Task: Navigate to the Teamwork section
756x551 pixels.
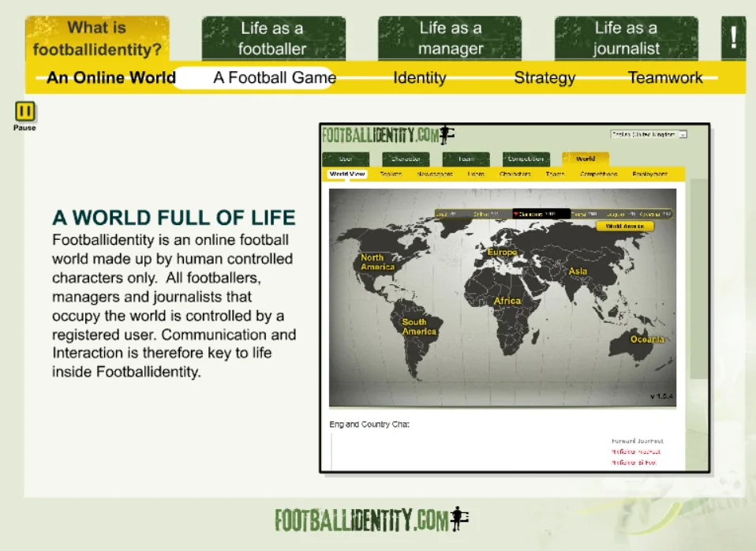Action: [665, 77]
